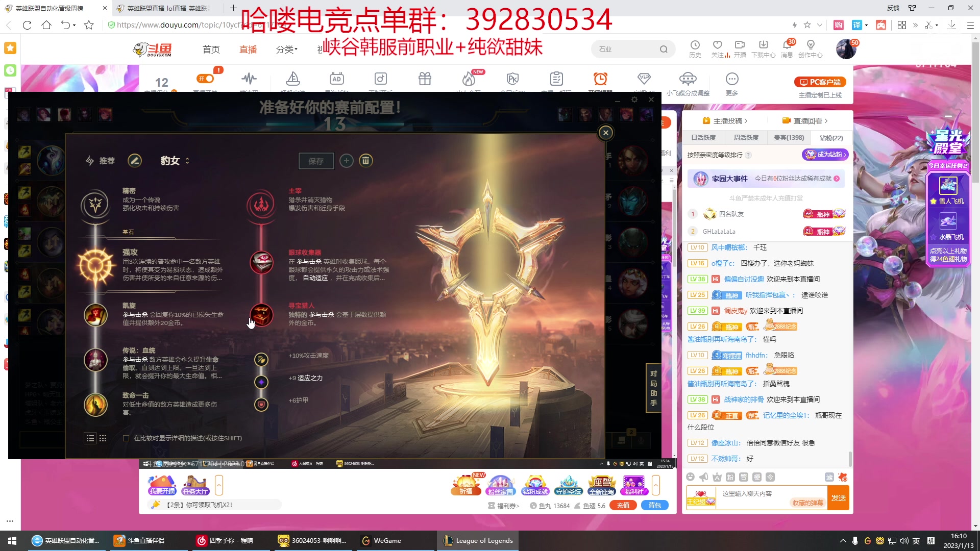
Task: Enable detailed description checkbox when comparing
Action: 126,438
